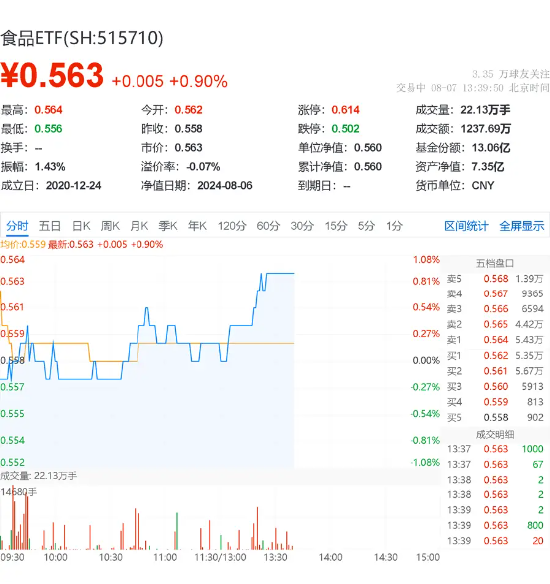Click the 成立日 2020-12-24 date
The width and height of the screenshot is (550, 584).
(x=73, y=185)
